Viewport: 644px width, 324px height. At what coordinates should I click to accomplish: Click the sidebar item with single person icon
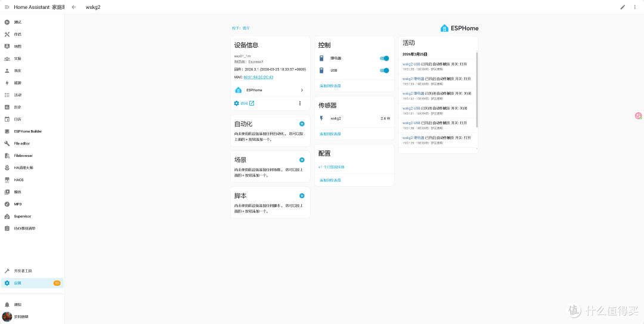point(32,71)
